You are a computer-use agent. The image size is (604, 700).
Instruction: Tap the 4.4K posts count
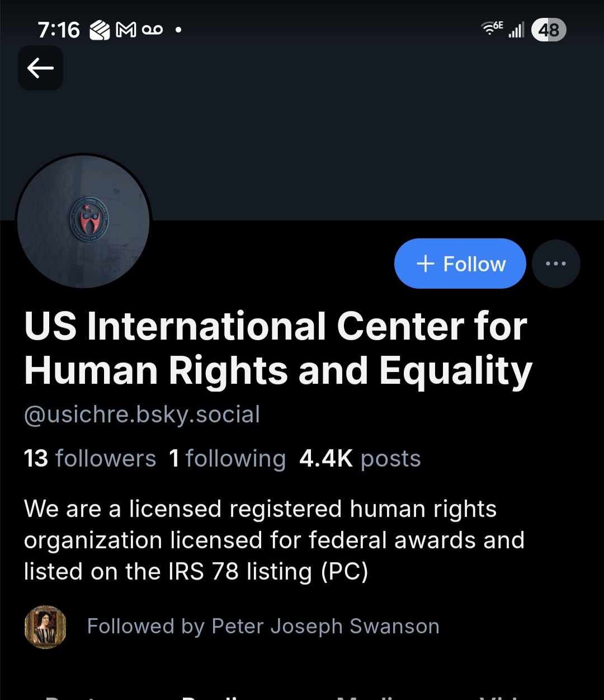pos(360,459)
